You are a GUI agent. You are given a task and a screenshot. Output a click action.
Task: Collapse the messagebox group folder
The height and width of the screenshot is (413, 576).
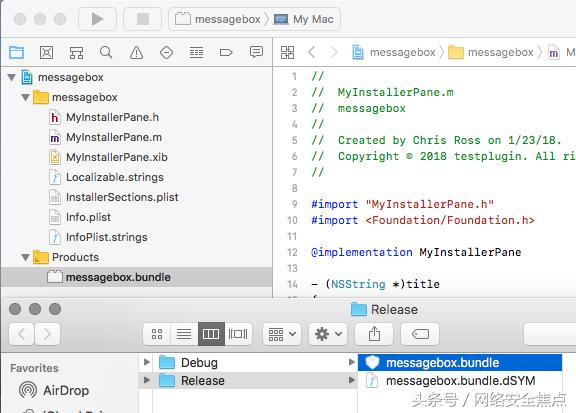pyautogui.click(x=25, y=97)
